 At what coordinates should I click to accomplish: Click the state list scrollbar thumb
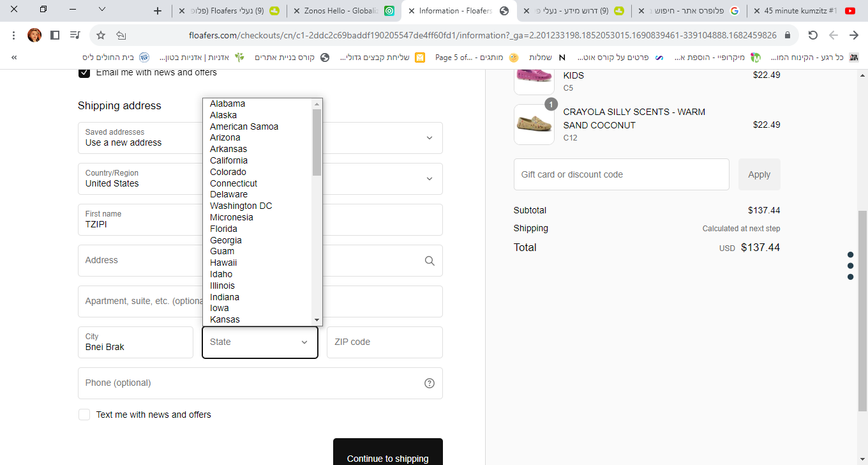point(317,142)
